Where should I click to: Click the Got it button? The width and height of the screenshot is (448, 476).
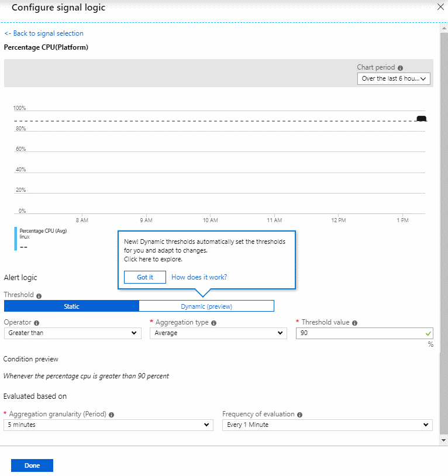(145, 277)
